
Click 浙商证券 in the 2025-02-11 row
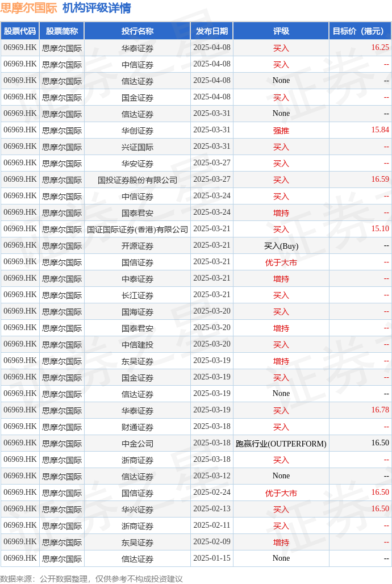point(137,525)
